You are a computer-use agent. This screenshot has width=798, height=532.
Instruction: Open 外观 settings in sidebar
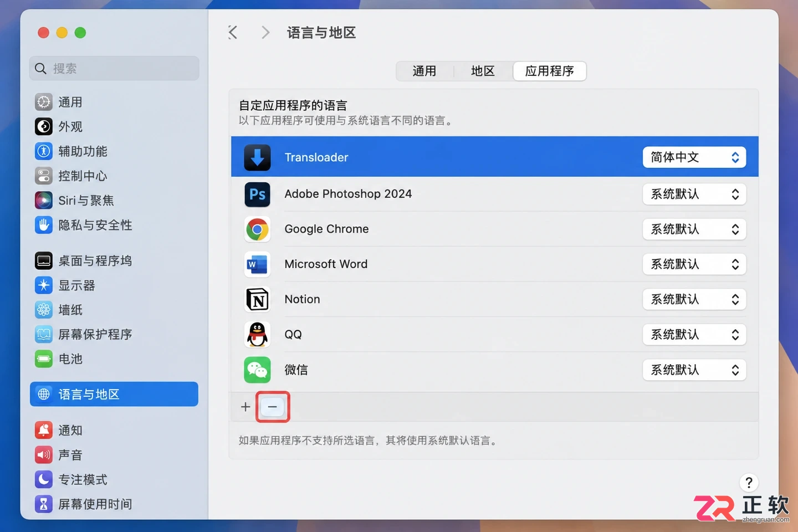(x=114, y=126)
